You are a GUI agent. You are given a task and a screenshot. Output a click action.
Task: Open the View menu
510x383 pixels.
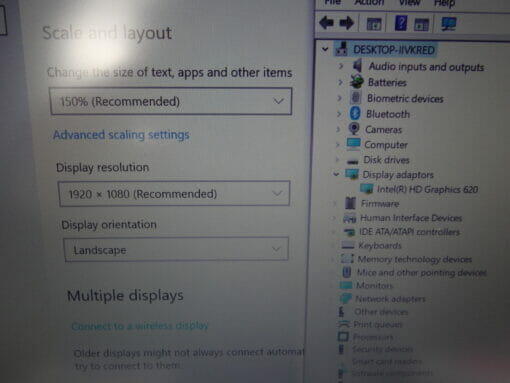[410, 3]
